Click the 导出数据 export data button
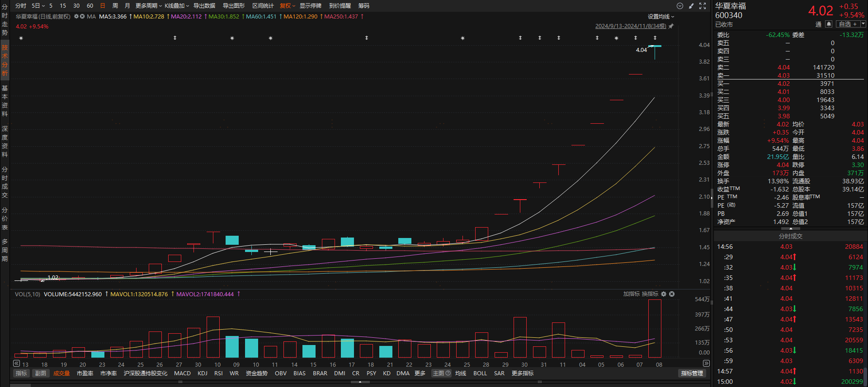Image resolution: width=868 pixels, height=387 pixels. pos(204,6)
